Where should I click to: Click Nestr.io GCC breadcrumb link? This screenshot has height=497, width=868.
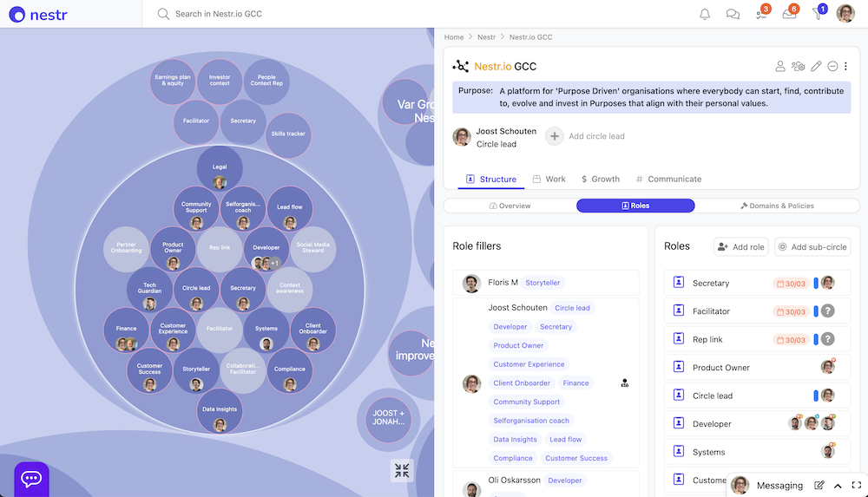pos(531,37)
